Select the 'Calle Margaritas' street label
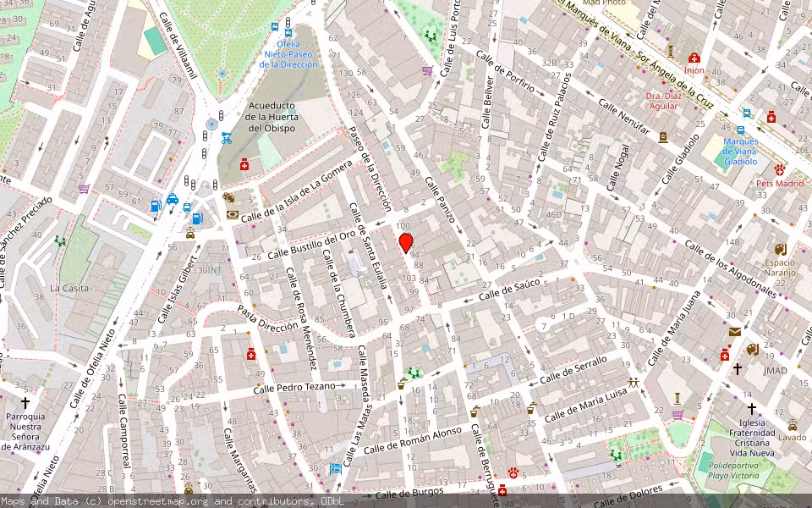 [x=241, y=461]
